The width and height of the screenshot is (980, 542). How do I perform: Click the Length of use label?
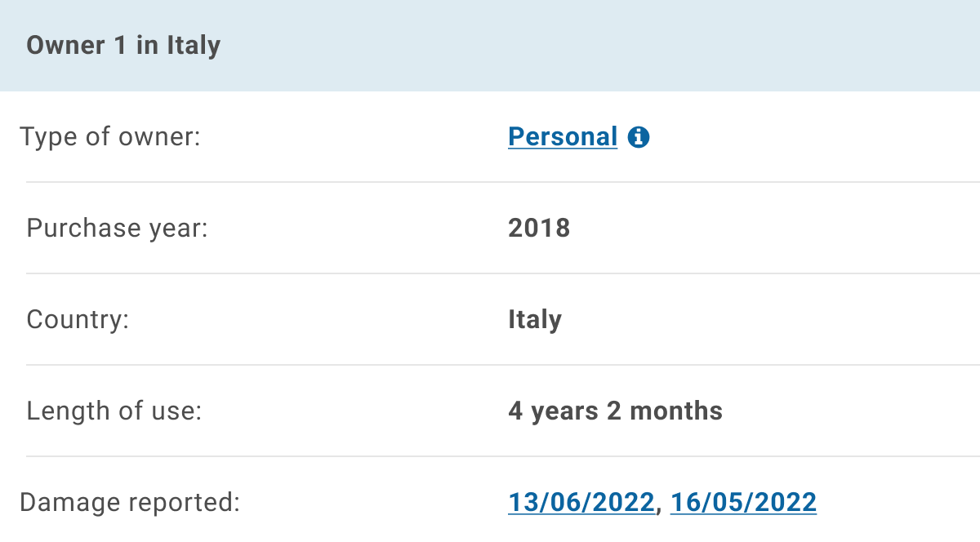tap(114, 411)
